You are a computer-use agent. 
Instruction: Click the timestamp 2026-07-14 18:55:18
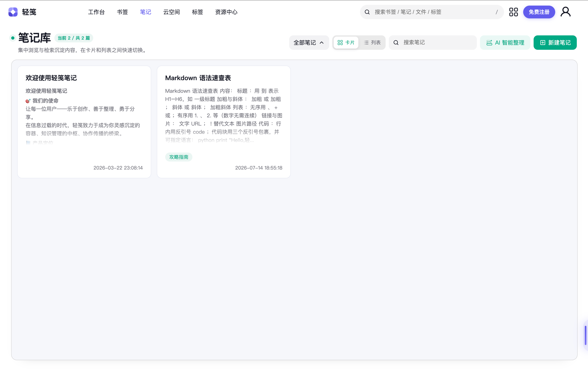[259, 168]
